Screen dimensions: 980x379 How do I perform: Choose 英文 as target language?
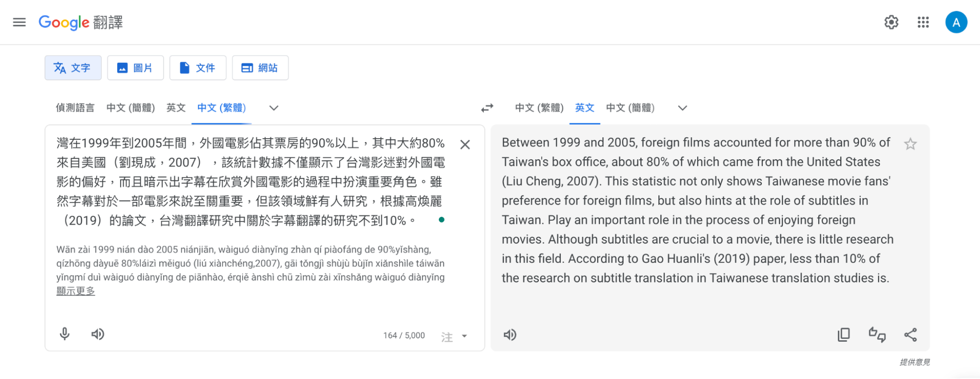pos(585,108)
